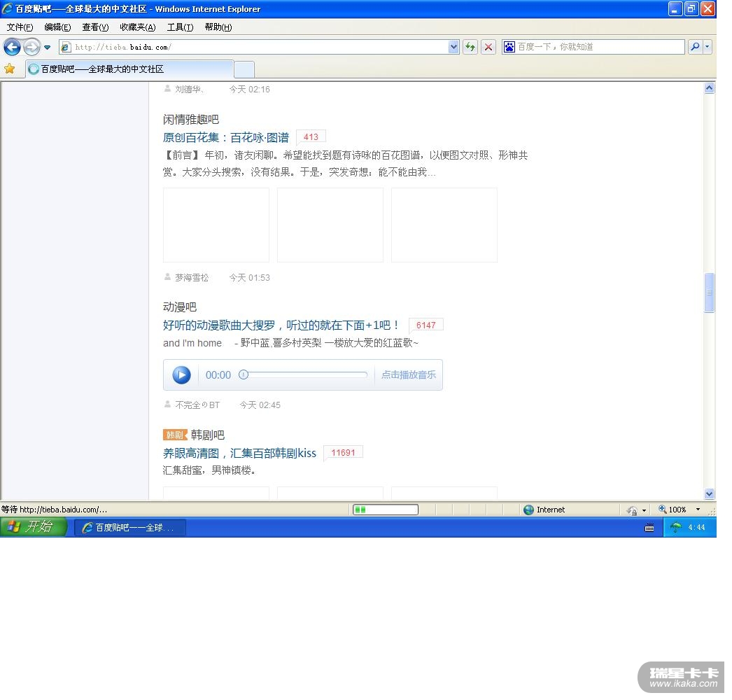Click the user icon beside 不完全のBT
The width and height of the screenshot is (732, 700).
[167, 405]
